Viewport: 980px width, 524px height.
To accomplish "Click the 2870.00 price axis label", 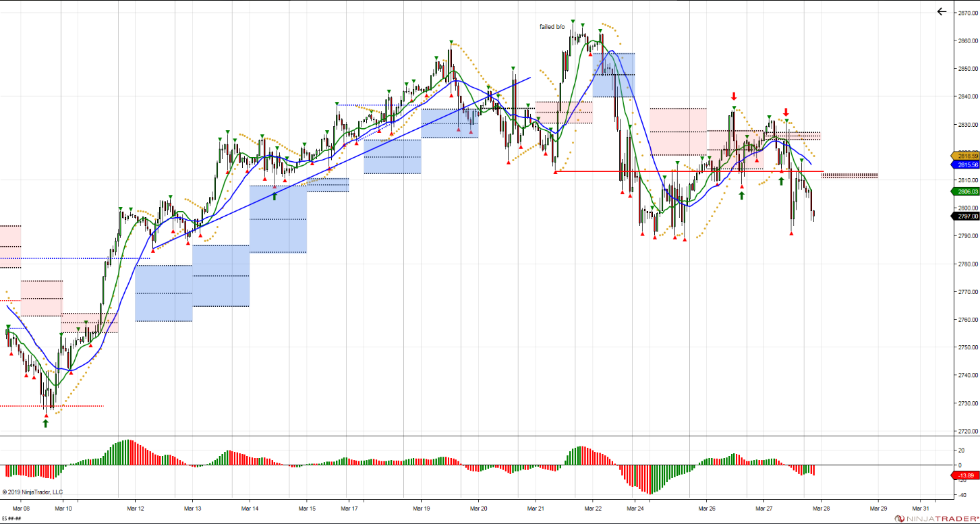I will [x=968, y=13].
